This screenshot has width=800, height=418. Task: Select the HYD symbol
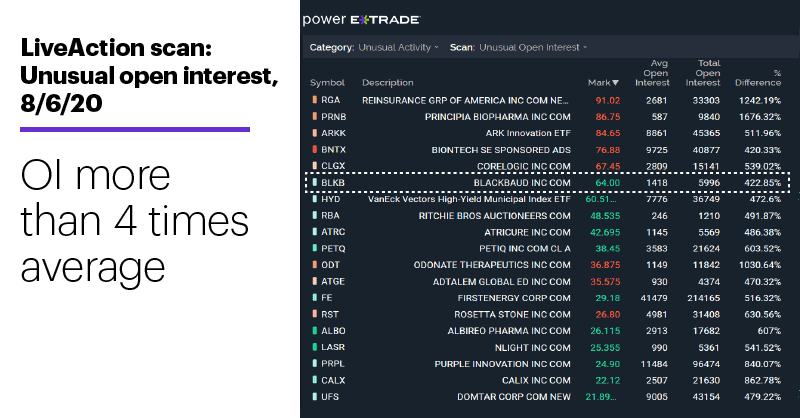tap(331, 199)
